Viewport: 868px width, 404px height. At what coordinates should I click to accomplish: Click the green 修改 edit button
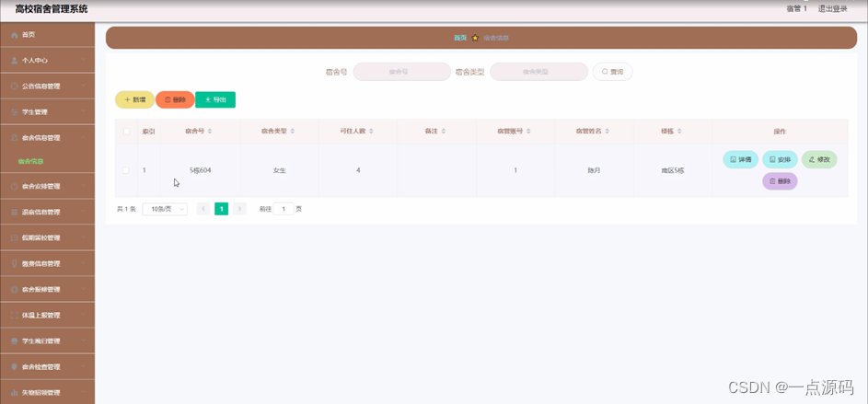pyautogui.click(x=819, y=159)
